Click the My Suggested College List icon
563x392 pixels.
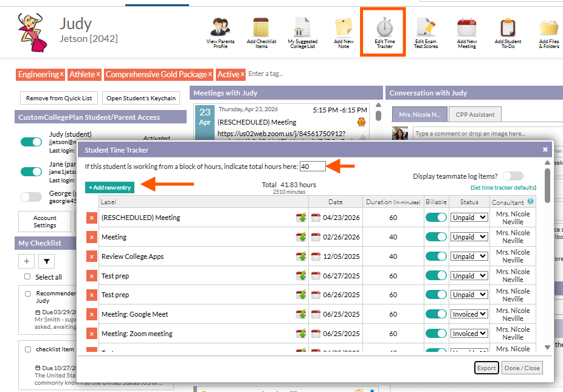coord(302,28)
